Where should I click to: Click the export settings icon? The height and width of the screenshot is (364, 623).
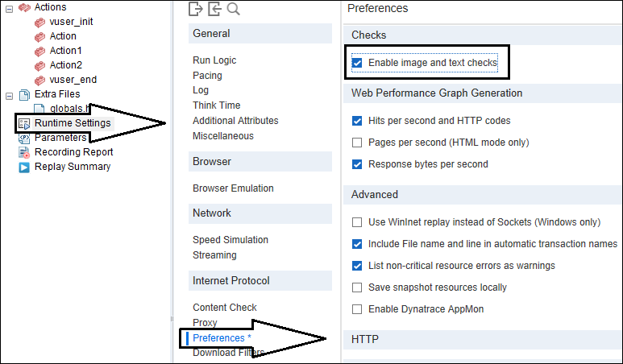pos(195,9)
